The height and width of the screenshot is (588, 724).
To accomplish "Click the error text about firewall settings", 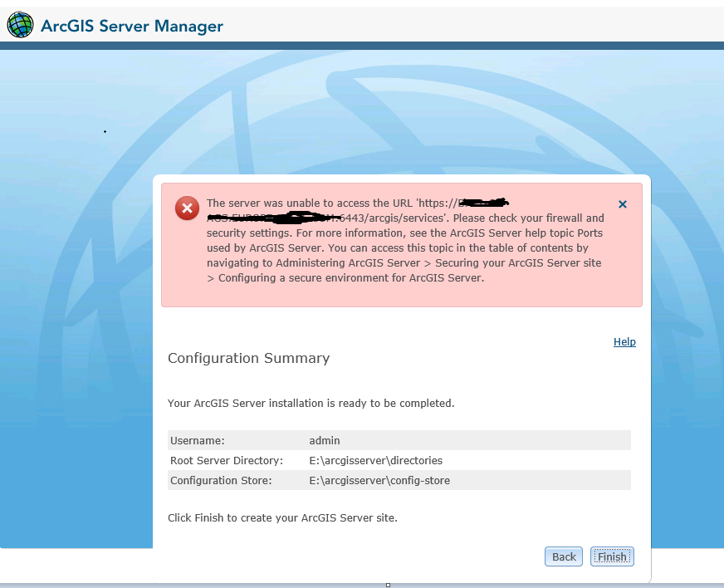I will [405, 240].
